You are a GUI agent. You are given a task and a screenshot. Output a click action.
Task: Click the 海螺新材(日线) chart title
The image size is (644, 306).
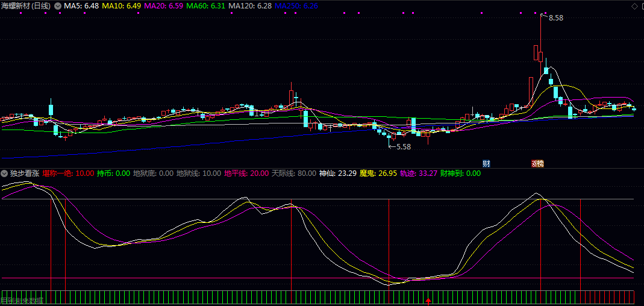click(26, 6)
